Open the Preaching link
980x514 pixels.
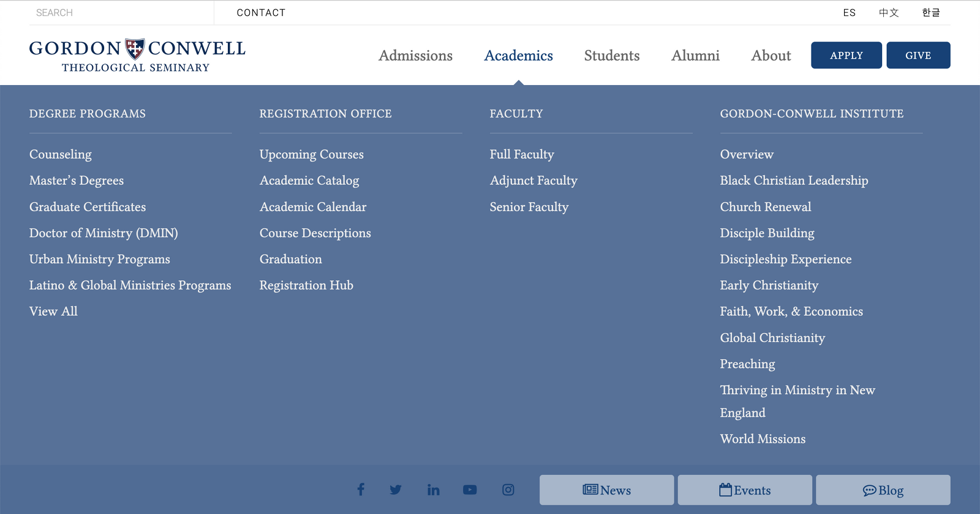coord(747,364)
